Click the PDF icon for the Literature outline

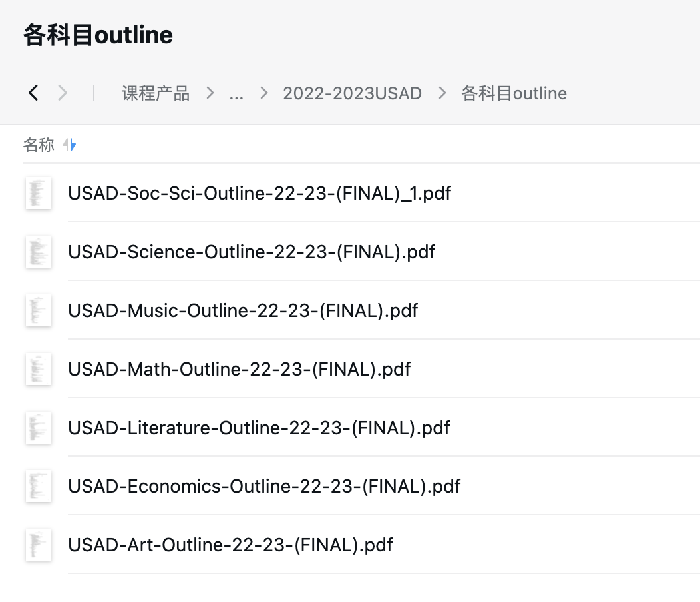pos(39,428)
